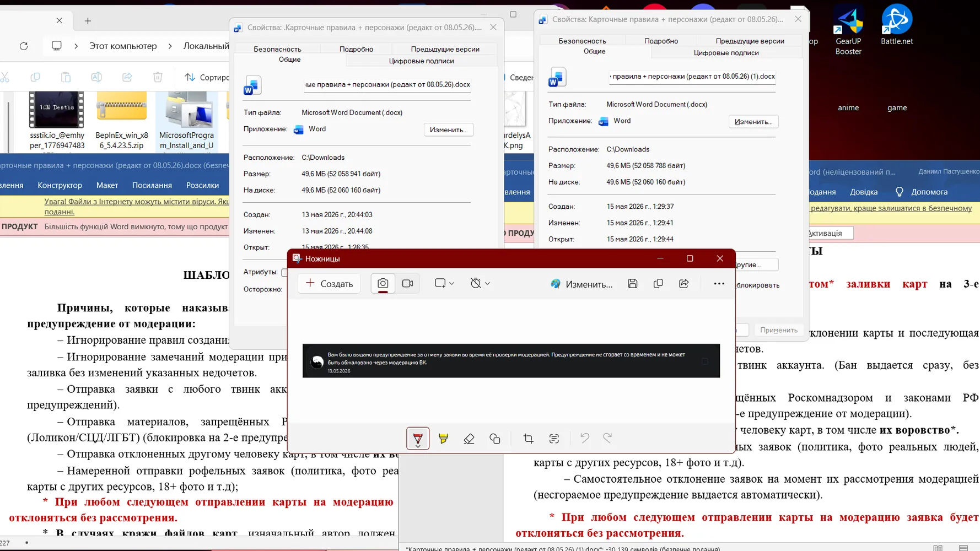Screen dimensions: 980x551
Task: Open Довідка tab in right Word window
Action: [864, 192]
